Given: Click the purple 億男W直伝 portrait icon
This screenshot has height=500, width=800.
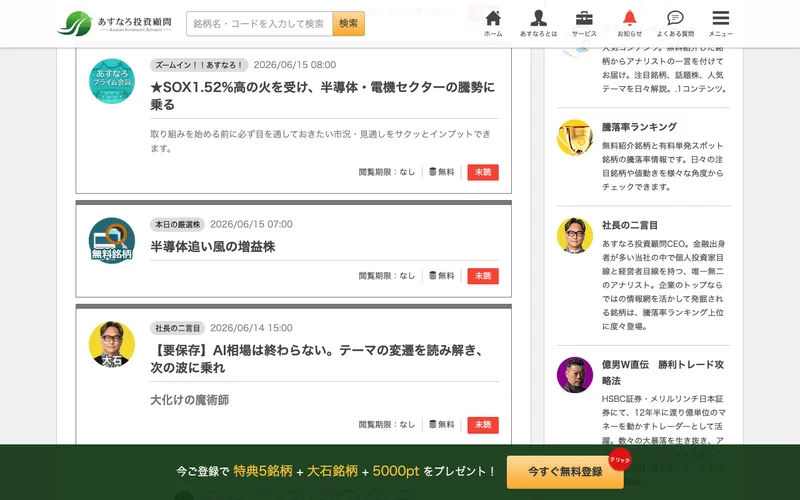Looking at the screenshot, I should pyautogui.click(x=575, y=375).
